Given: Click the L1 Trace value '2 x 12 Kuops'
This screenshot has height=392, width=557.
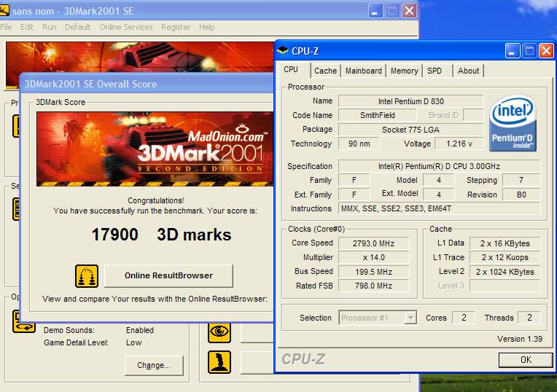Looking at the screenshot, I should pyautogui.click(x=505, y=257).
